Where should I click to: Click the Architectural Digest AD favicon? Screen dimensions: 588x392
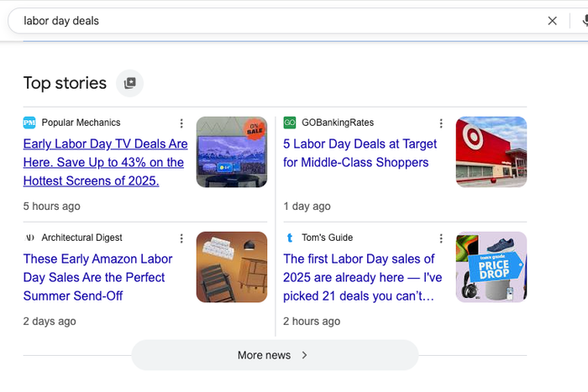point(29,238)
